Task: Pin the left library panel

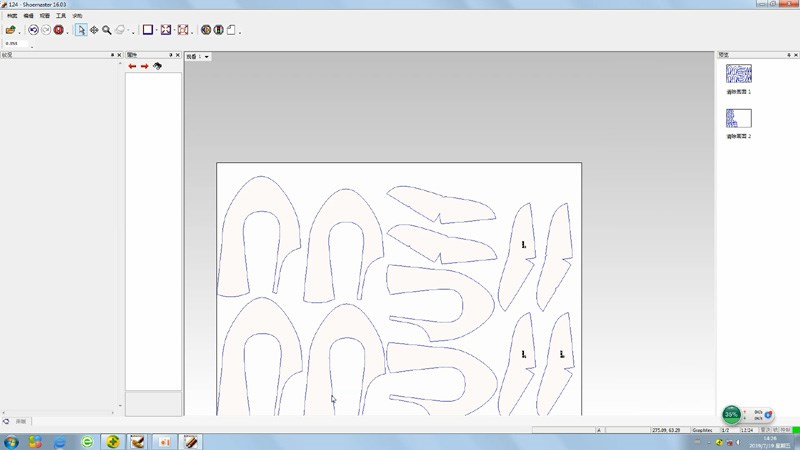Action: (112, 55)
